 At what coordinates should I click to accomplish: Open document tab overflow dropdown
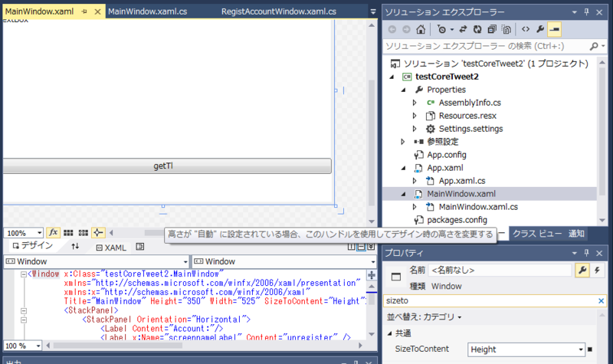pos(373,12)
